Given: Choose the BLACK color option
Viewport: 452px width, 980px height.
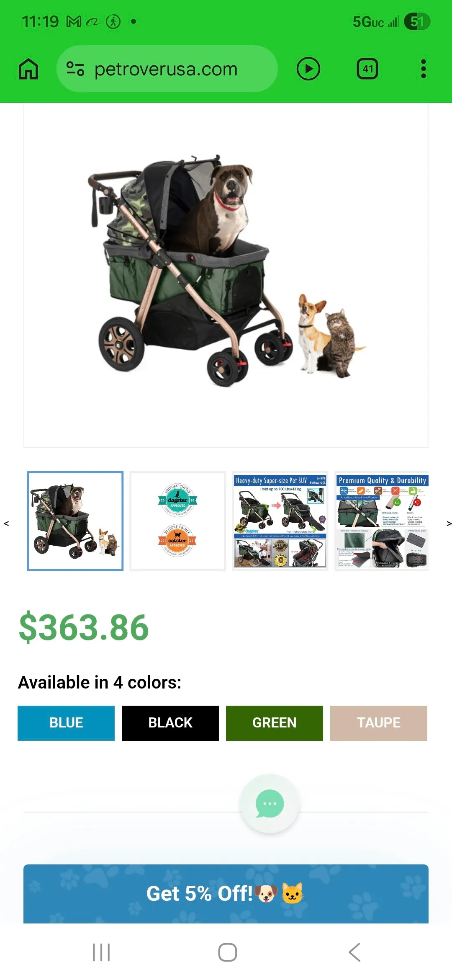Looking at the screenshot, I should pyautogui.click(x=170, y=723).
